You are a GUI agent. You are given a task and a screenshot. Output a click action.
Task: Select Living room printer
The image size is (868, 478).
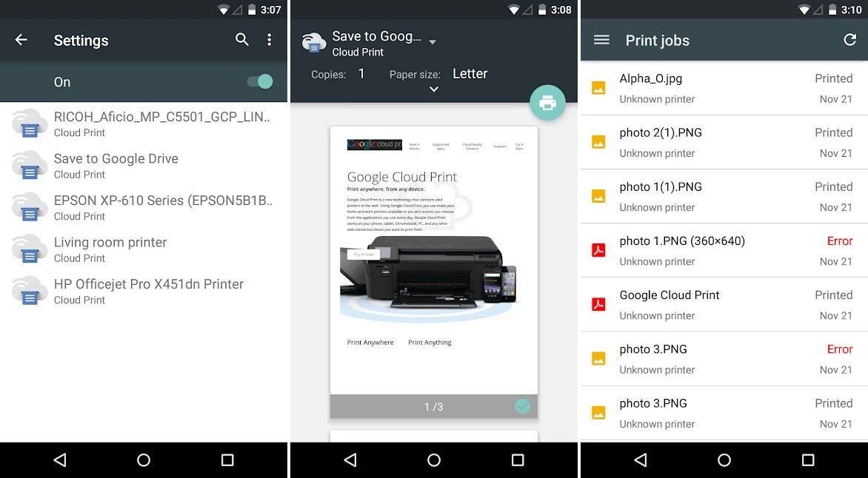coord(110,249)
